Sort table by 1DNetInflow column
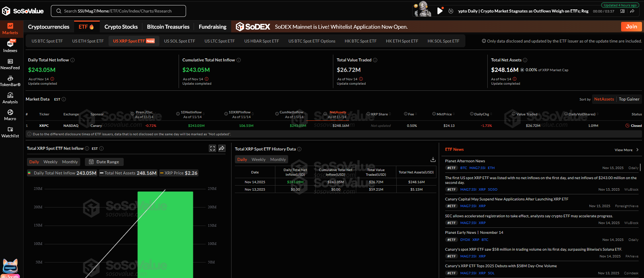This screenshot has width=644, height=278. [191, 114]
